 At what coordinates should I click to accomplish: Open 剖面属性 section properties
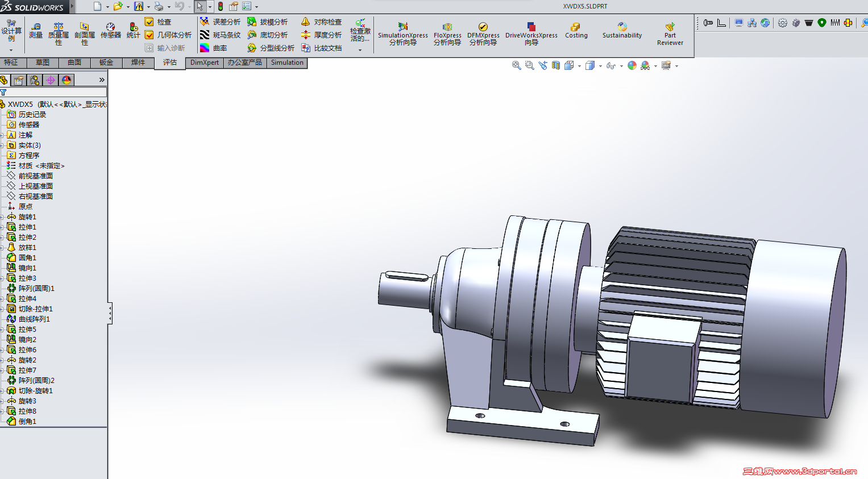pyautogui.click(x=85, y=34)
